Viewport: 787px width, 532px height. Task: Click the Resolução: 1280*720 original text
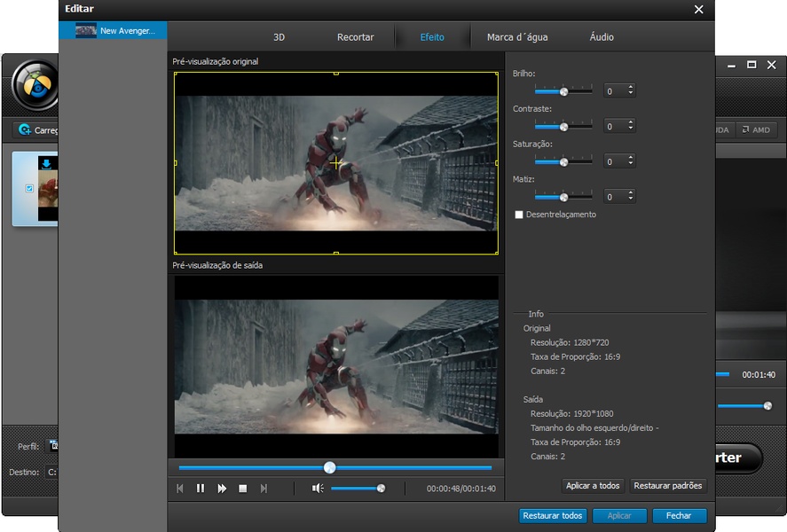(x=570, y=342)
